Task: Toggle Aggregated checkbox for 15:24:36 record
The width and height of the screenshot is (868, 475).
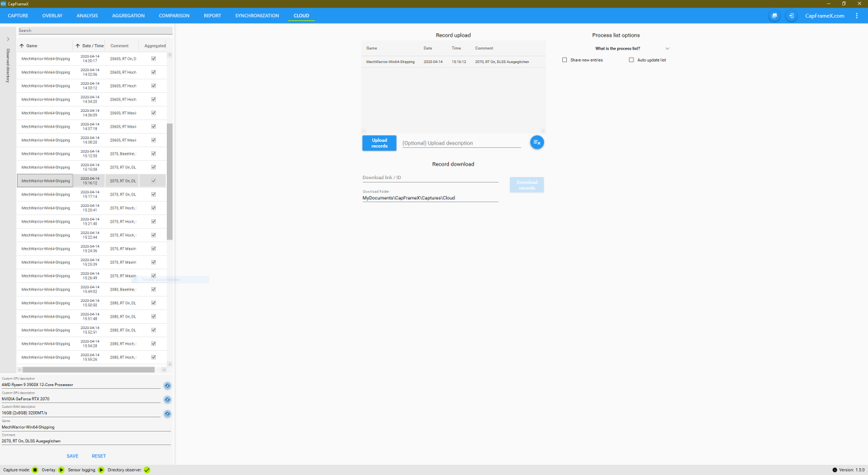Action: click(x=153, y=248)
